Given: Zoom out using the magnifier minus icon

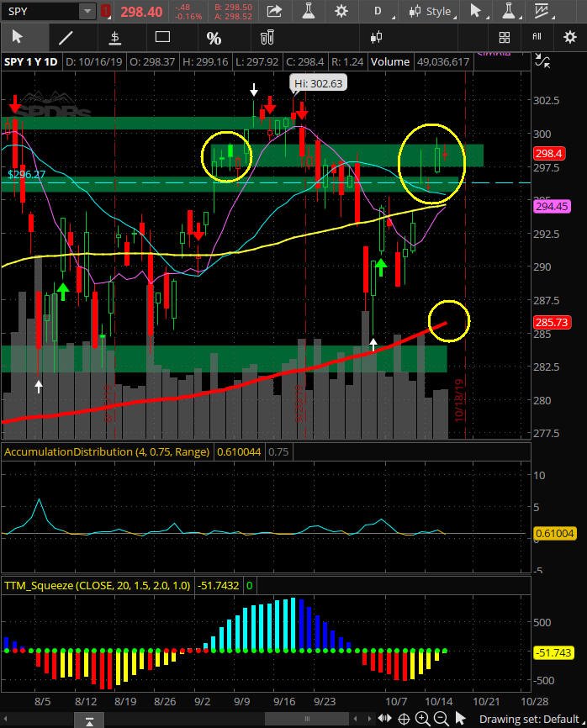Looking at the screenshot, I should (x=442, y=719).
